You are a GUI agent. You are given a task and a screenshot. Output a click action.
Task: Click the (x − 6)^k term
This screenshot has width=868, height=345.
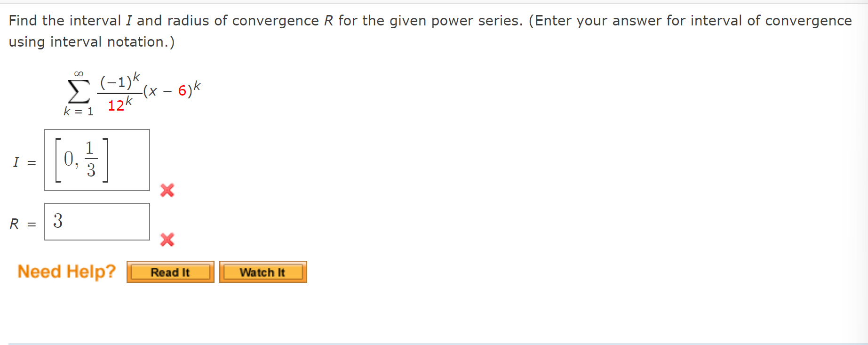click(172, 89)
